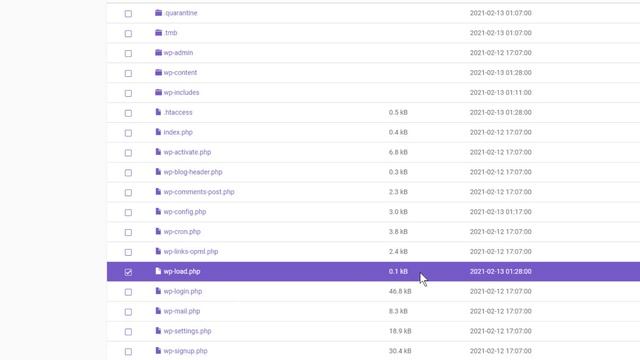The height and width of the screenshot is (360, 640).
Task: Click the wp-comments-post.php file name
Action: tap(199, 192)
